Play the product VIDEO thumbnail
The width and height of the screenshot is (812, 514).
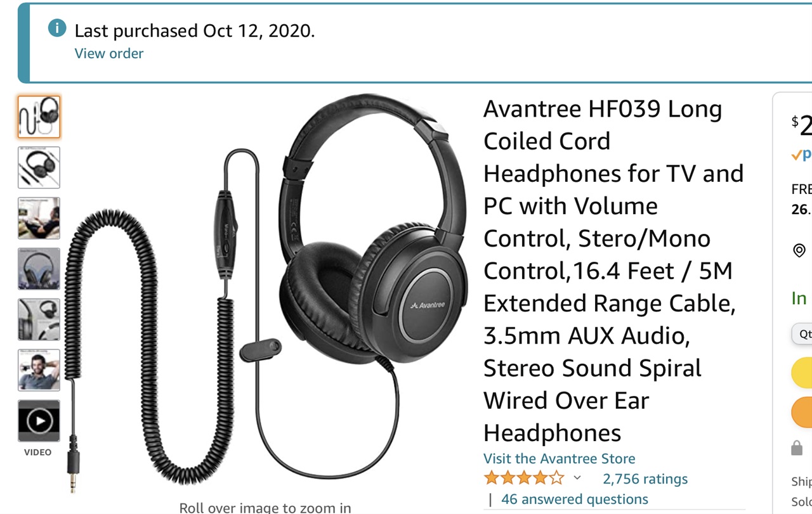click(x=39, y=421)
